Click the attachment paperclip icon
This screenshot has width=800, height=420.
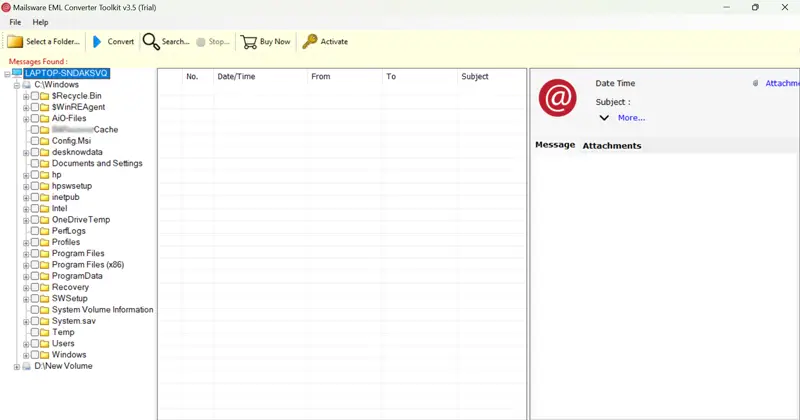tap(755, 83)
